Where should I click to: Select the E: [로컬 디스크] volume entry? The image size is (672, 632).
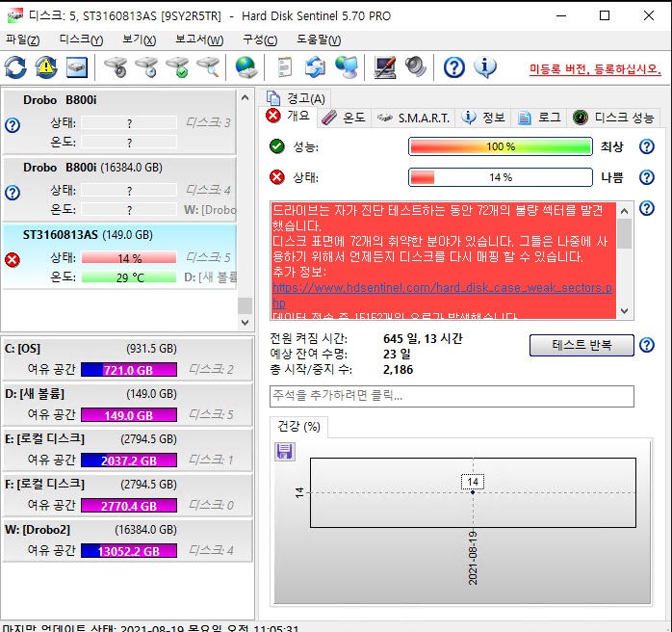[x=127, y=449]
